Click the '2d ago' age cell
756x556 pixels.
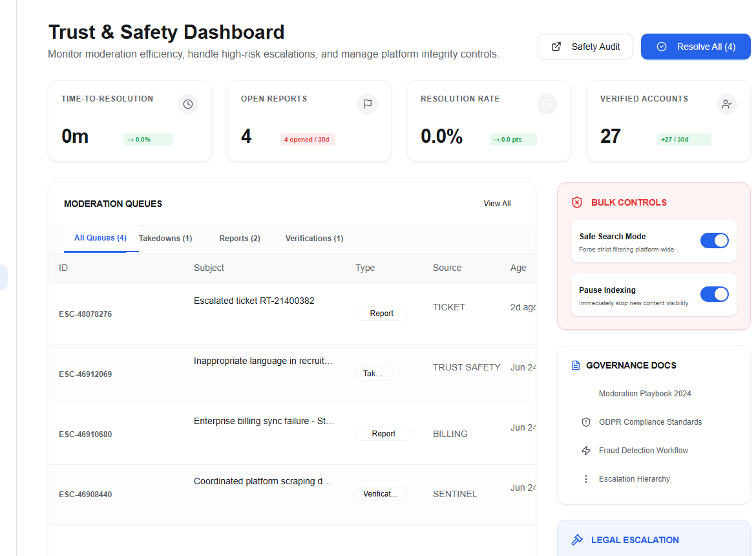point(523,308)
